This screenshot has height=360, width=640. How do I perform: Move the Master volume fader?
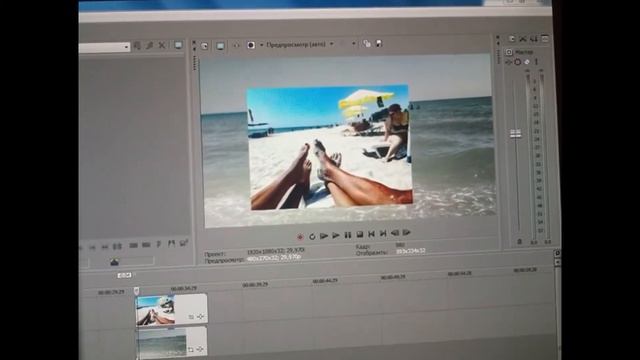click(516, 133)
